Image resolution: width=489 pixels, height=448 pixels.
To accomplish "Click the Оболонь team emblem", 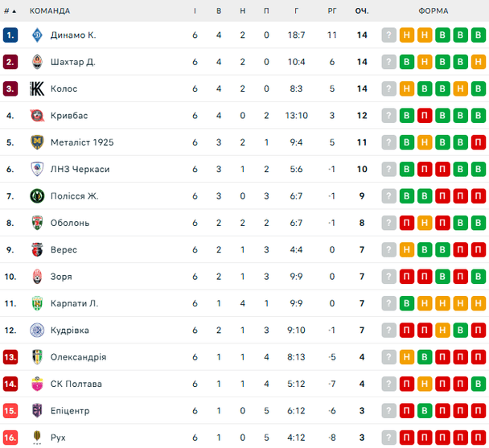I will point(36,223).
